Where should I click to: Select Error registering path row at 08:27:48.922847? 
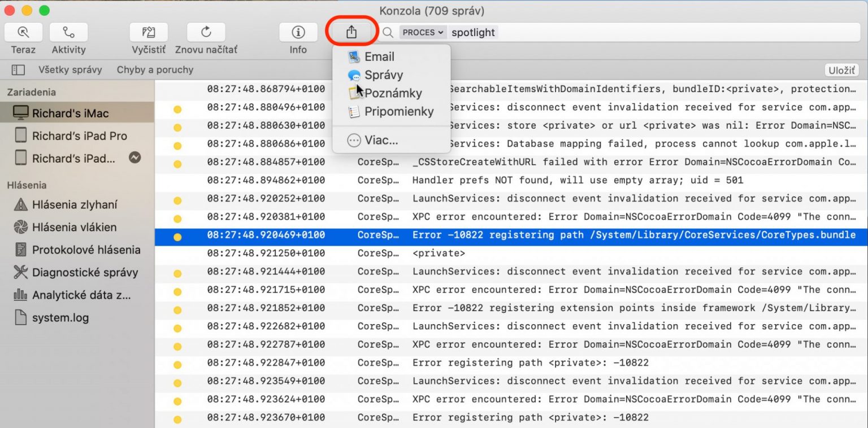511,363
